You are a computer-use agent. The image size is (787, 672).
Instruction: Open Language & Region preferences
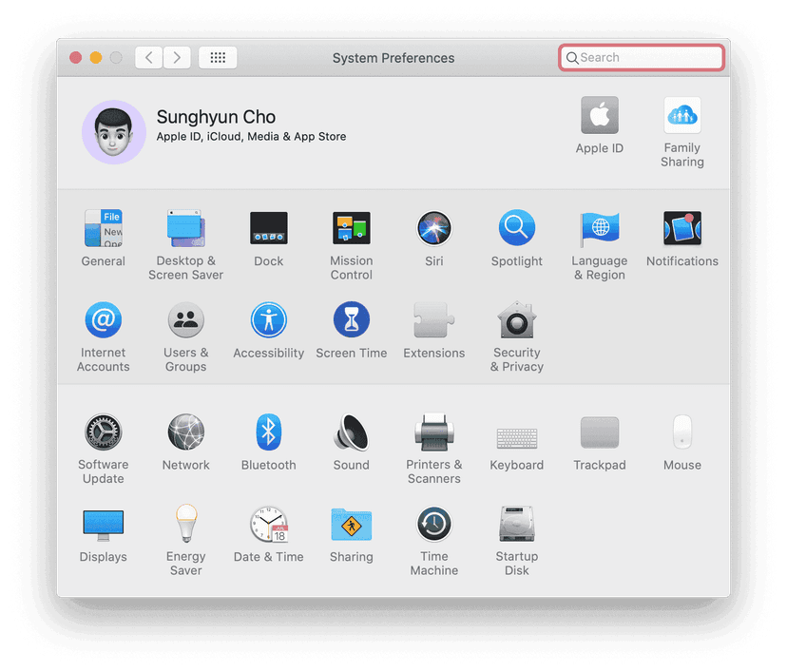(599, 228)
